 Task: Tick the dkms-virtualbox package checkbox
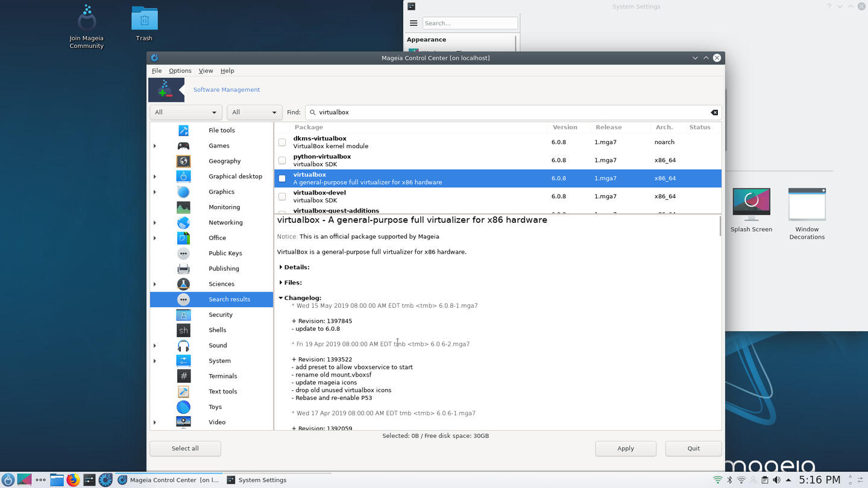pos(282,142)
